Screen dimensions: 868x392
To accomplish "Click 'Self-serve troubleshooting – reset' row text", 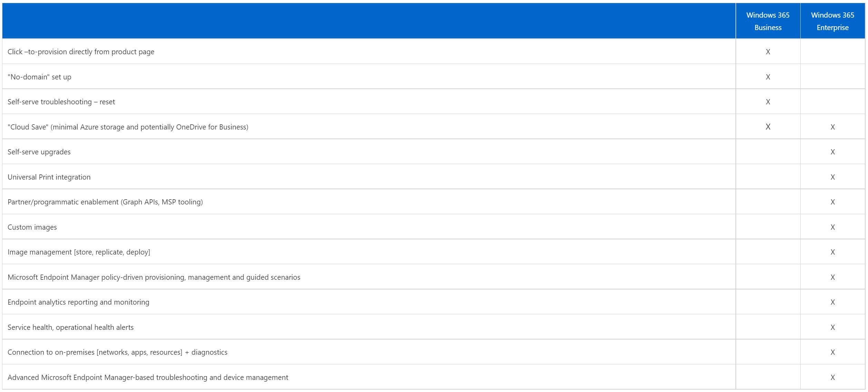I will point(61,102).
